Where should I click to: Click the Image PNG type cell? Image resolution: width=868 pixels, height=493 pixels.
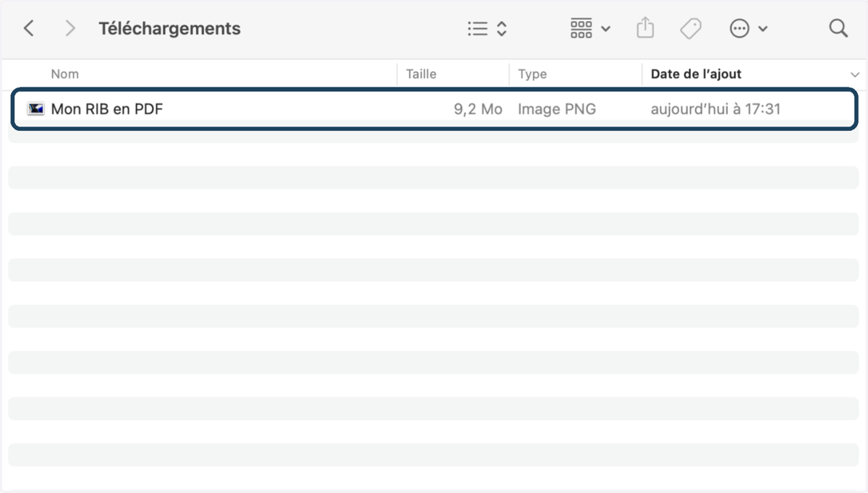[x=557, y=109]
